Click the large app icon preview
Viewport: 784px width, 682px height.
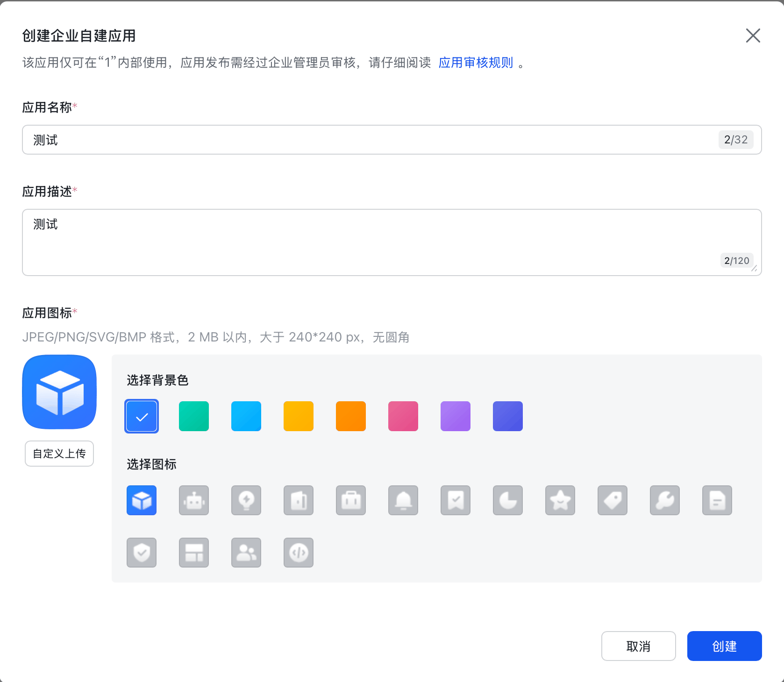[x=59, y=392]
